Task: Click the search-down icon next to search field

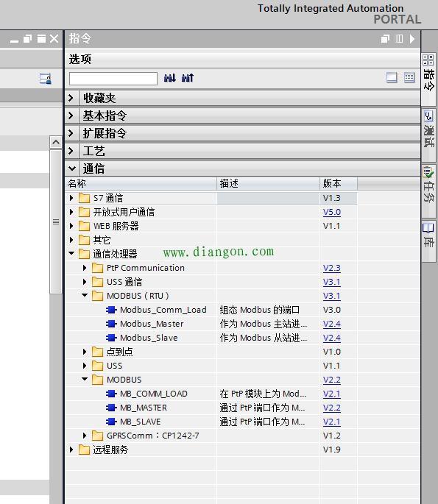Action: [170, 78]
